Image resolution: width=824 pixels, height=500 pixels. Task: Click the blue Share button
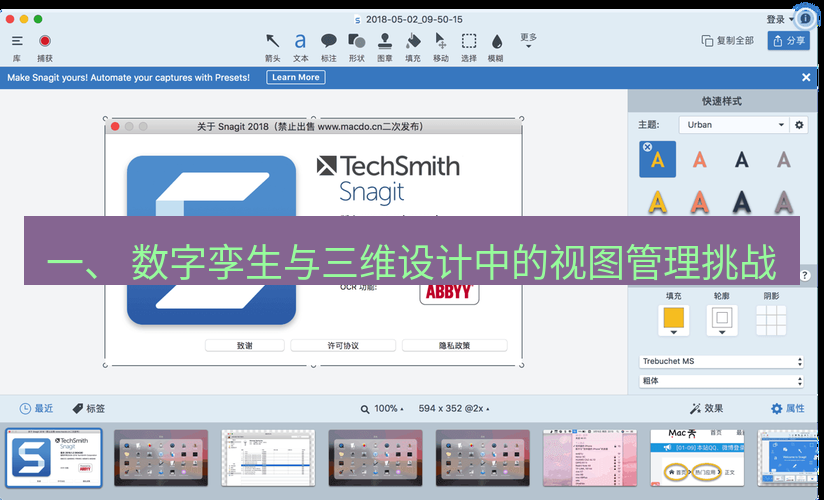[788, 40]
